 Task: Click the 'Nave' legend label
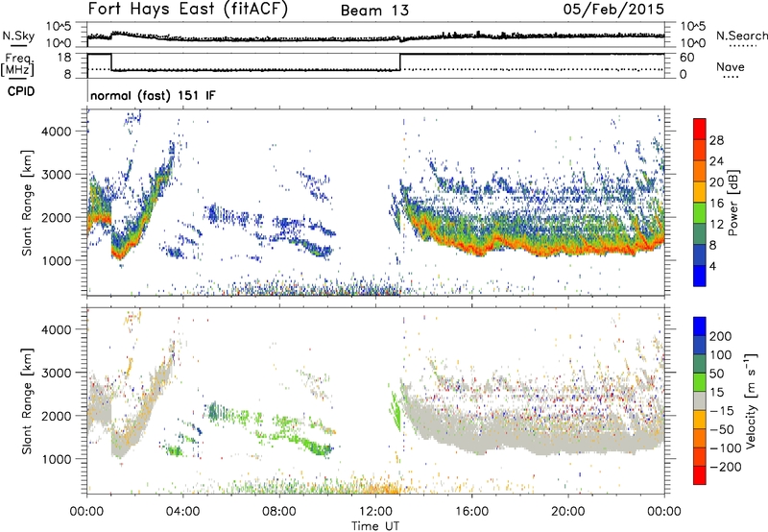[731, 66]
